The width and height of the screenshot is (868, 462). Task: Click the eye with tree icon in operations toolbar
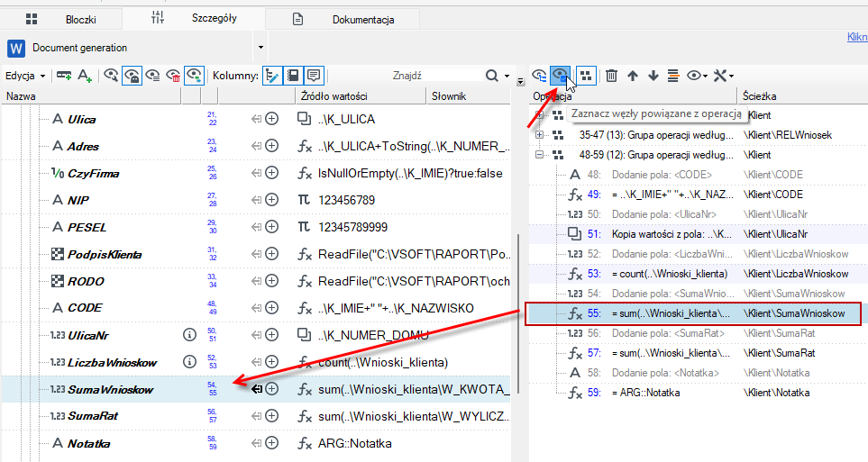(x=539, y=76)
